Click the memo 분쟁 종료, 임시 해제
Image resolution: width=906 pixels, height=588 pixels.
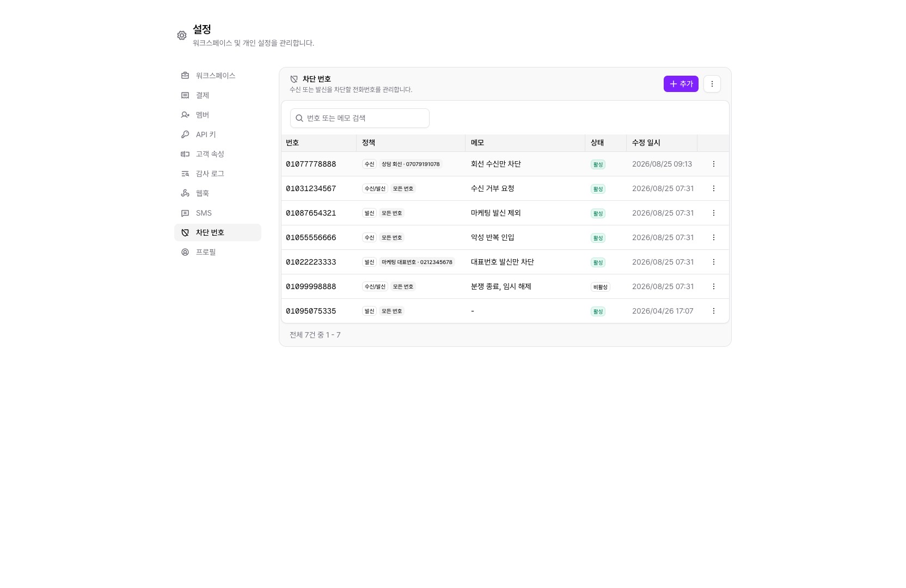[501, 286]
